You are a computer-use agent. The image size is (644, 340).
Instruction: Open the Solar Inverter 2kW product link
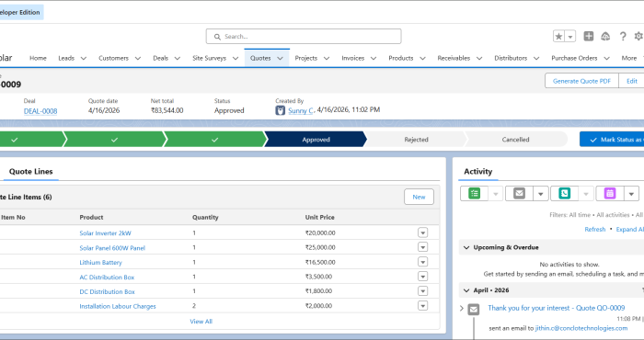[x=105, y=233]
